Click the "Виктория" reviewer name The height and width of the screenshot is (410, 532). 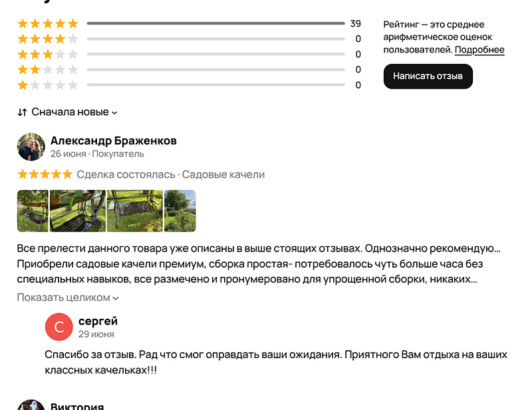[x=77, y=405]
